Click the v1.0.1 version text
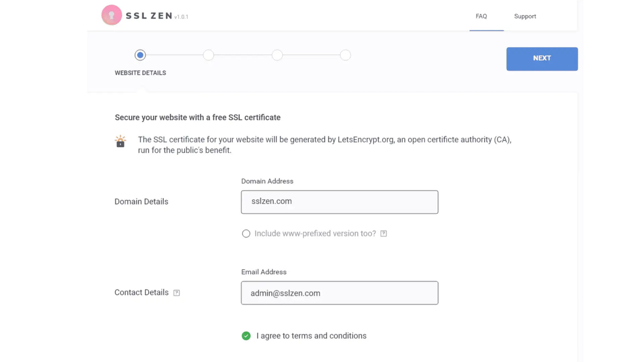Screen dimensions: 644x362 pos(181,17)
